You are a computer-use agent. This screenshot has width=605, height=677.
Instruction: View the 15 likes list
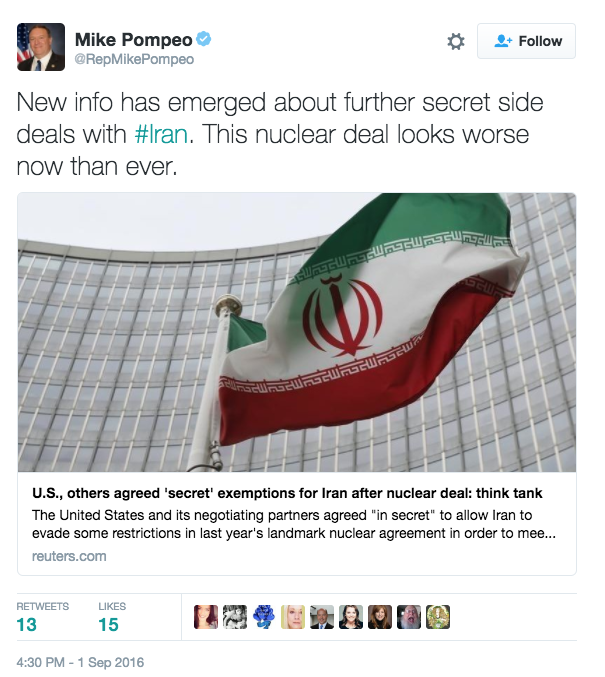pyautogui.click(x=112, y=617)
